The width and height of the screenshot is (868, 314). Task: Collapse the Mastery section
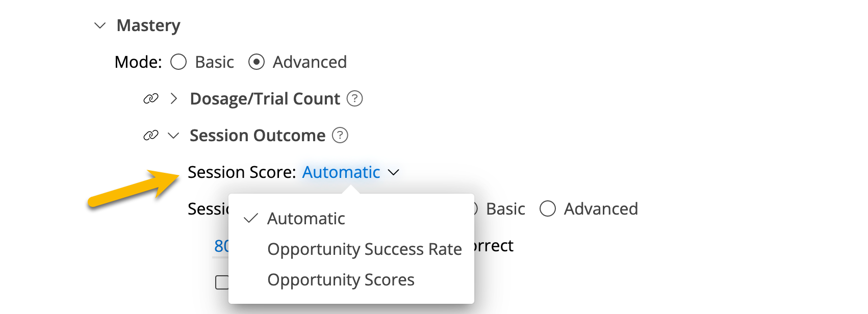pos(100,25)
